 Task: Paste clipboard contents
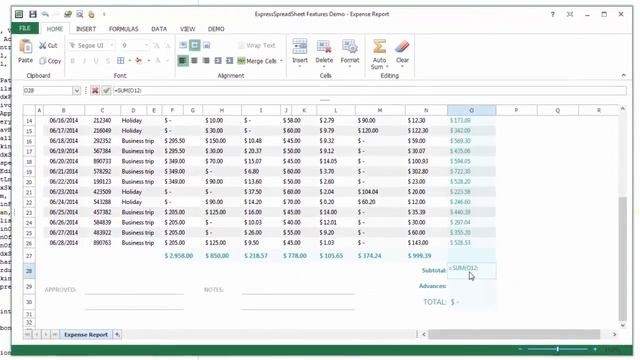click(x=25, y=51)
